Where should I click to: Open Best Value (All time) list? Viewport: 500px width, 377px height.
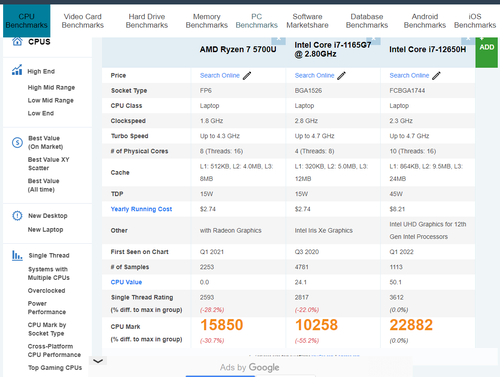[x=44, y=185]
